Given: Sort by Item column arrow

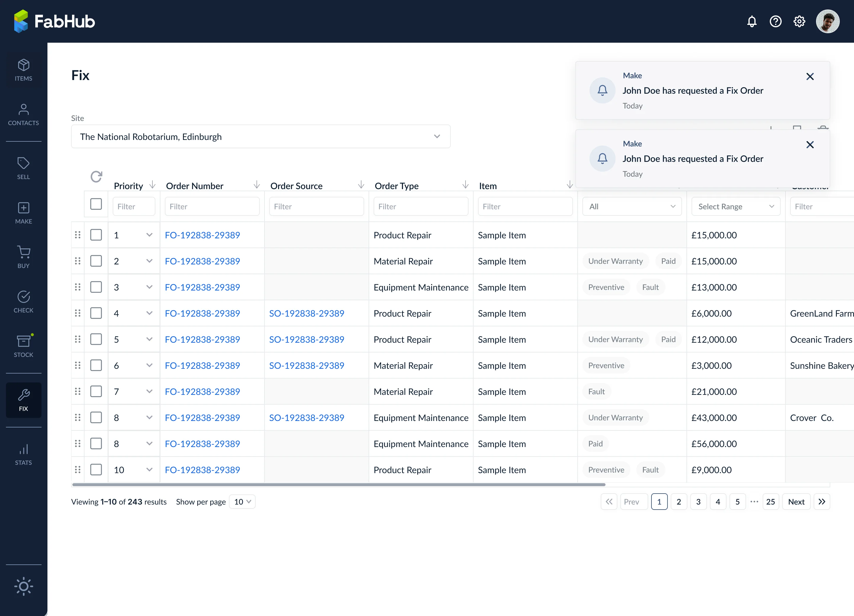Looking at the screenshot, I should pyautogui.click(x=570, y=184).
